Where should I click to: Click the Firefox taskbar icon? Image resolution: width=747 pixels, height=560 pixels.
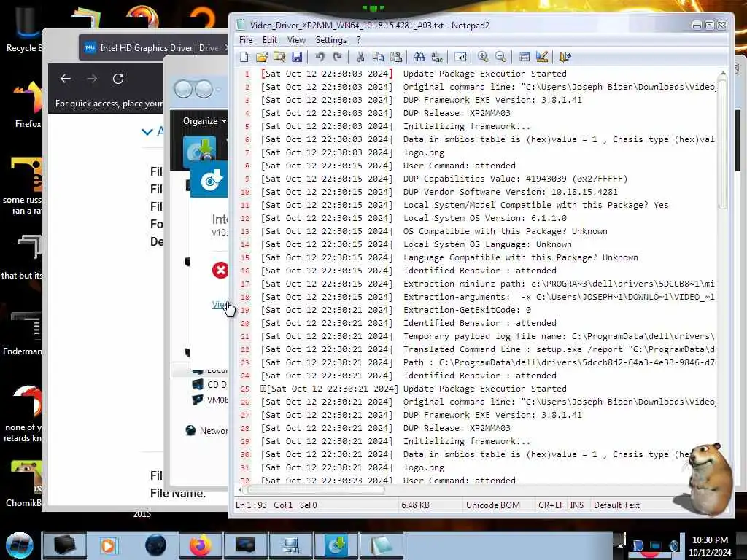(x=201, y=545)
